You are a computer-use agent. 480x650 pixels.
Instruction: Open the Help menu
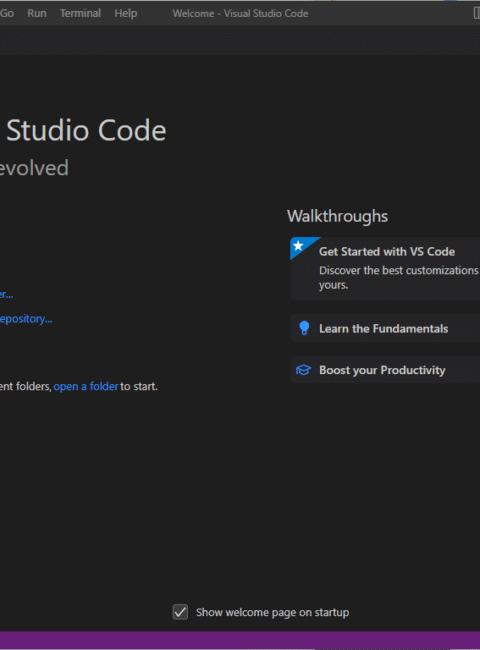point(126,13)
